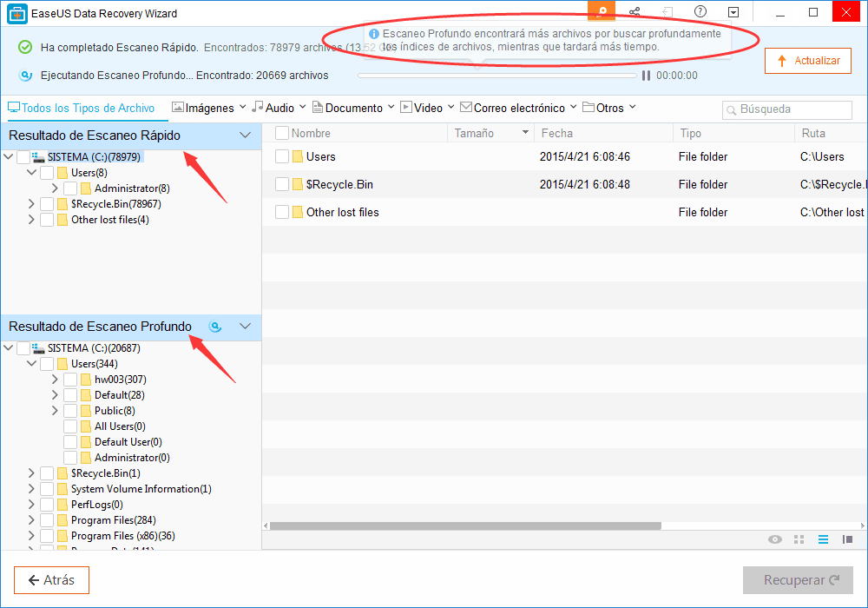Check the Users folder checkbox in file list
Viewport: 868px width, 608px height.
pyautogui.click(x=282, y=156)
